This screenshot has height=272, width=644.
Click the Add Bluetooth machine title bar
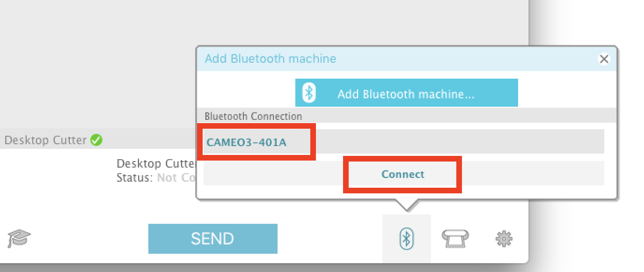[270, 58]
